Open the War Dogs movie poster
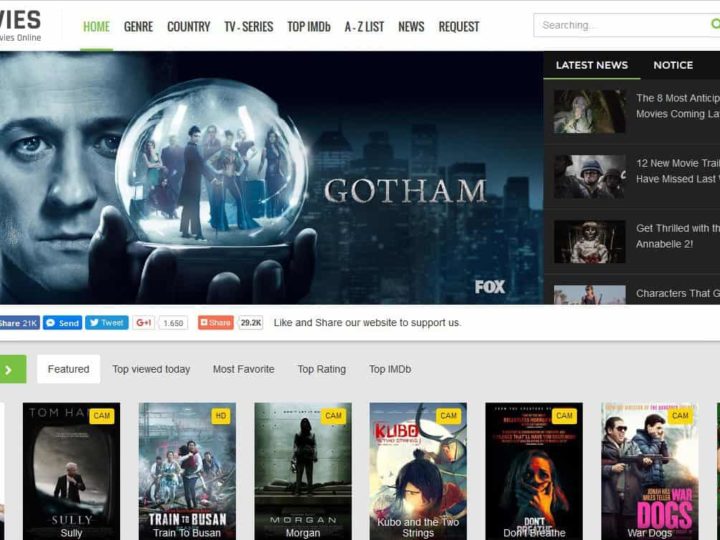Image resolution: width=720 pixels, height=540 pixels. 650,471
